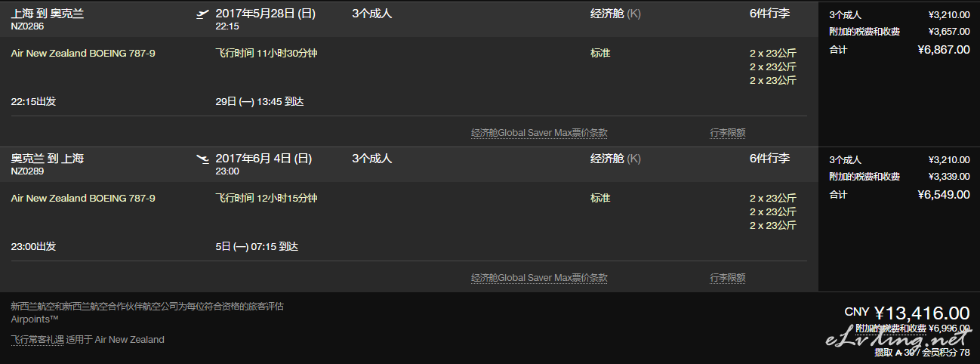Image resolution: width=980 pixels, height=364 pixels.
Task: Open outbound 经济舱Global Saver Max票价条款 link
Action: coord(539,133)
